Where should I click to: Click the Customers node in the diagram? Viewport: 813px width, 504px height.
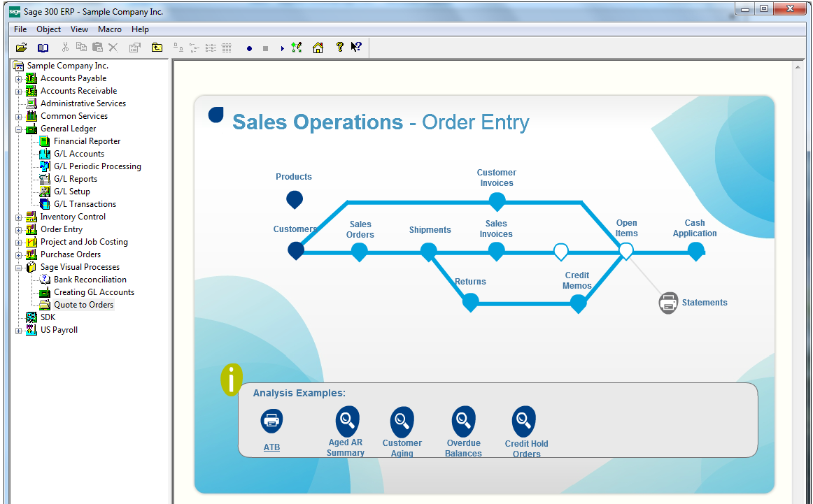click(296, 251)
